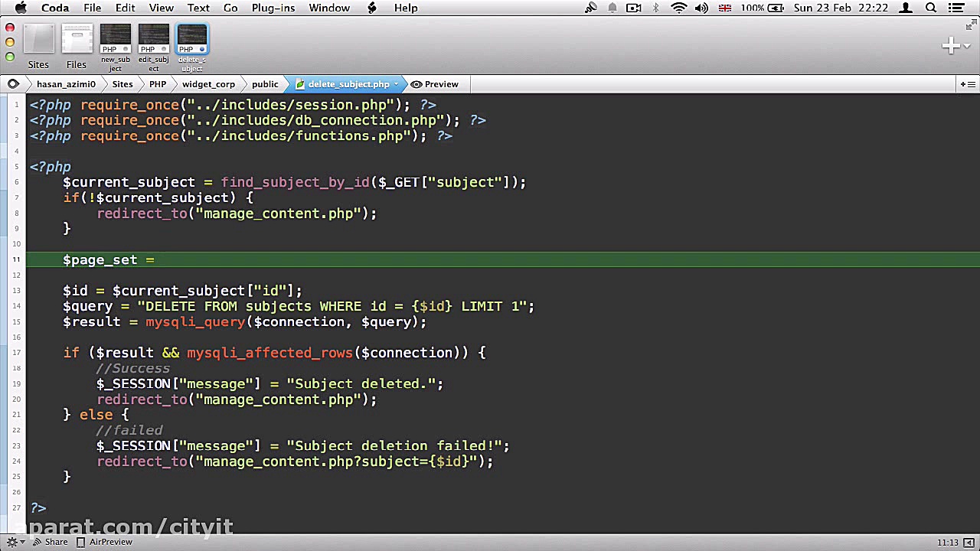Open the British flag input source menu
Image resolution: width=980 pixels, height=551 pixels.
pos(724,8)
